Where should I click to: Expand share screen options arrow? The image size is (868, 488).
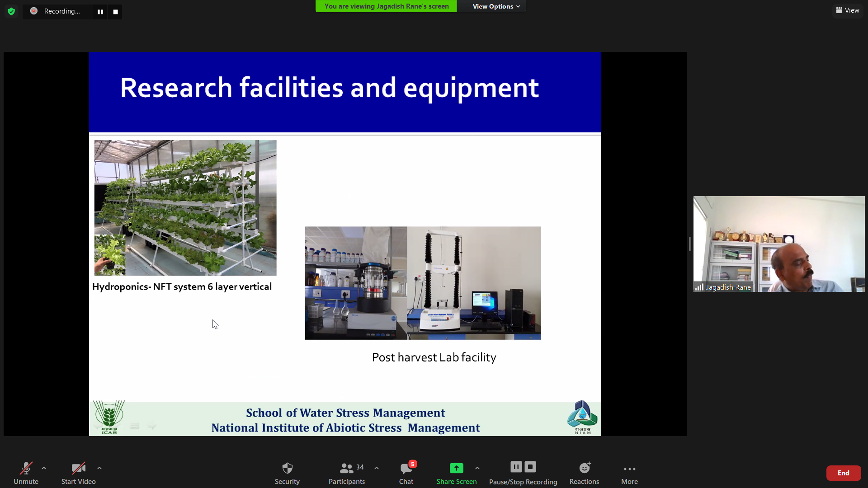(x=477, y=468)
